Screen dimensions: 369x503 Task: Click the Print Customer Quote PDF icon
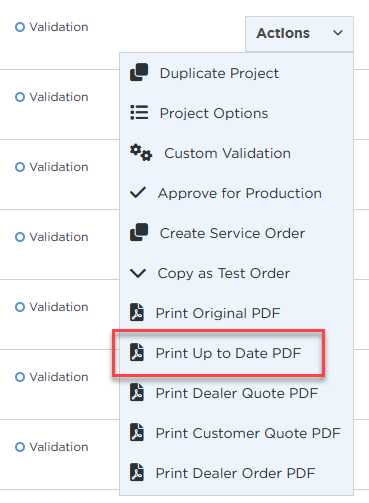(x=137, y=432)
